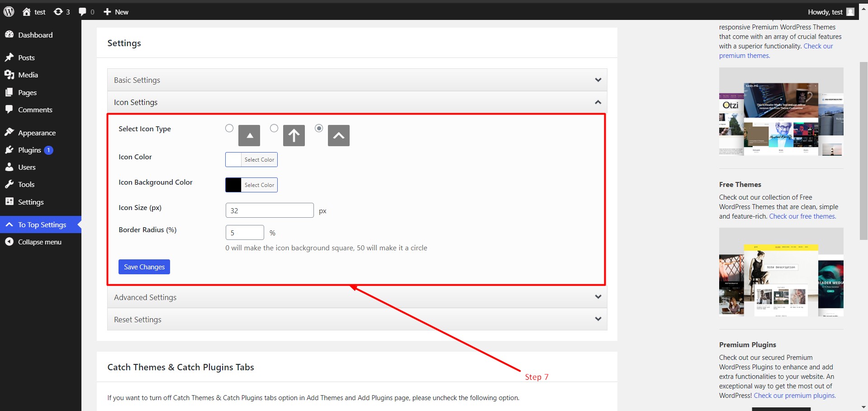Open the Howdy, test account menu
The height and width of the screenshot is (411, 868).
[831, 12]
